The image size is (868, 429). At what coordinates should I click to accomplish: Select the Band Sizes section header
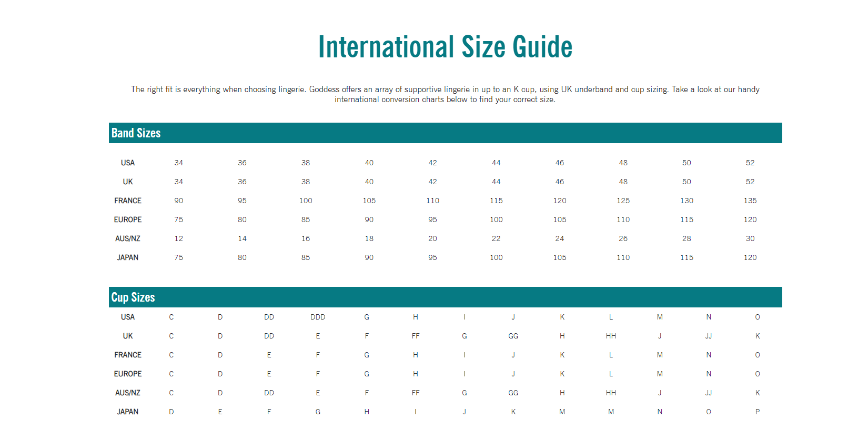point(445,133)
